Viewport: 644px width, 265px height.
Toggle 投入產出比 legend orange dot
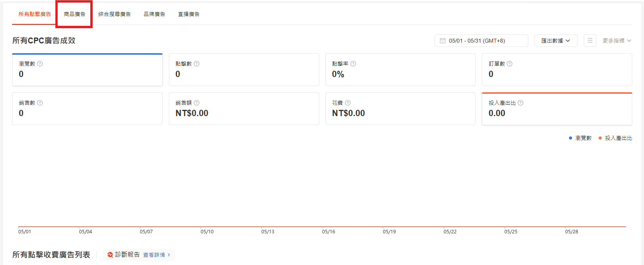click(x=600, y=138)
